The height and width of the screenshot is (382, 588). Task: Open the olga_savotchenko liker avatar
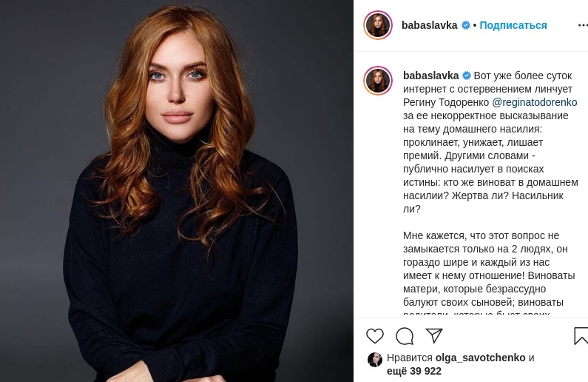[x=375, y=360]
